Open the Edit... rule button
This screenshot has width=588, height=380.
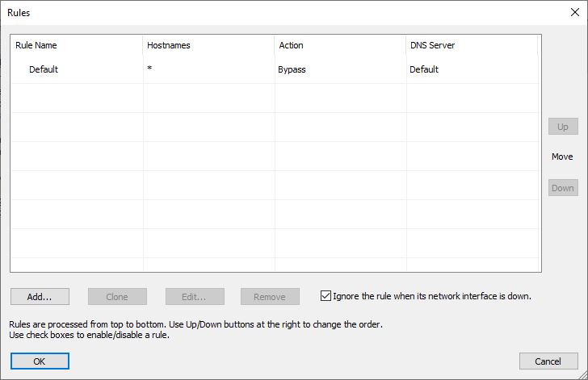point(195,297)
